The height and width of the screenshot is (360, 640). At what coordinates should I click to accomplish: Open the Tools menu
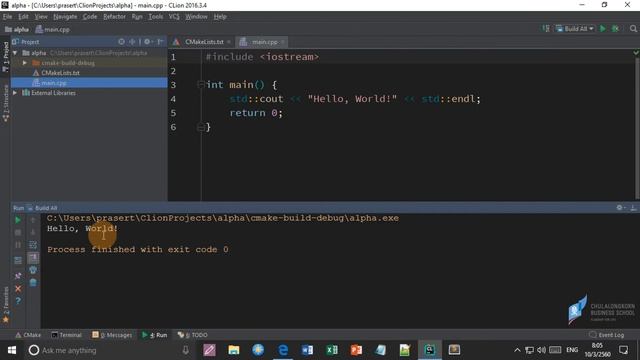[x=156, y=17]
